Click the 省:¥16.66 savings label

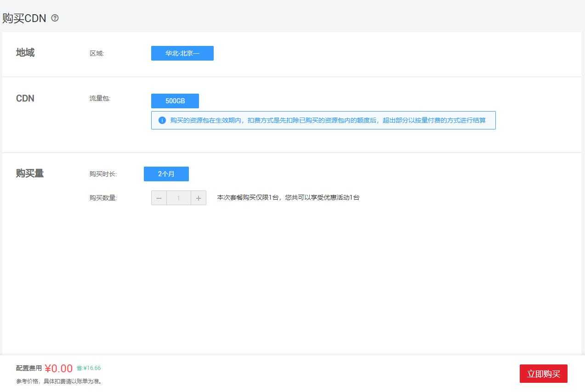(89, 368)
